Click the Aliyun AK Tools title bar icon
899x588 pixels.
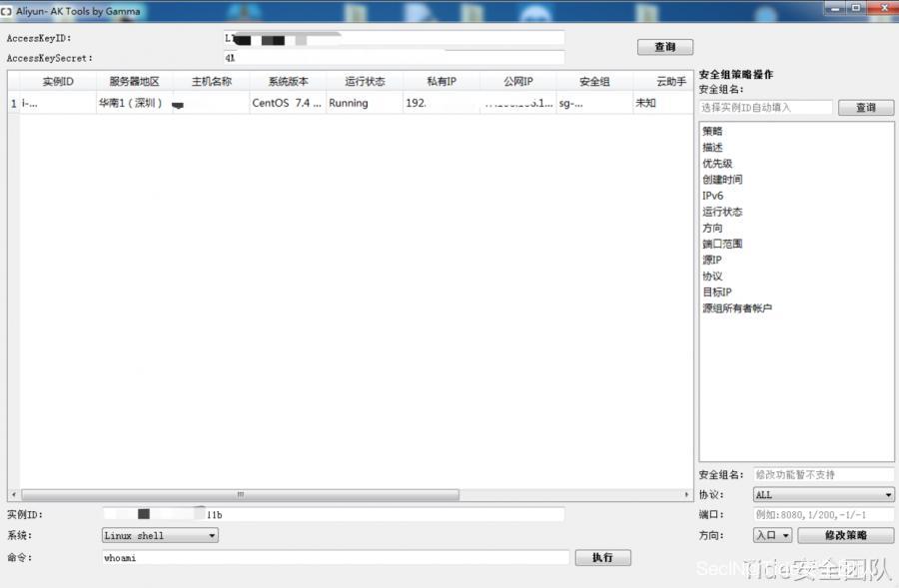pyautogui.click(x=6, y=11)
